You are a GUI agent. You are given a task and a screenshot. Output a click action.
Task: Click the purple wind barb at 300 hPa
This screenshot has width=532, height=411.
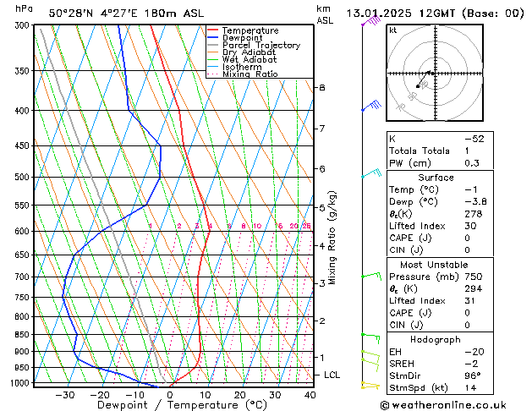click(371, 20)
